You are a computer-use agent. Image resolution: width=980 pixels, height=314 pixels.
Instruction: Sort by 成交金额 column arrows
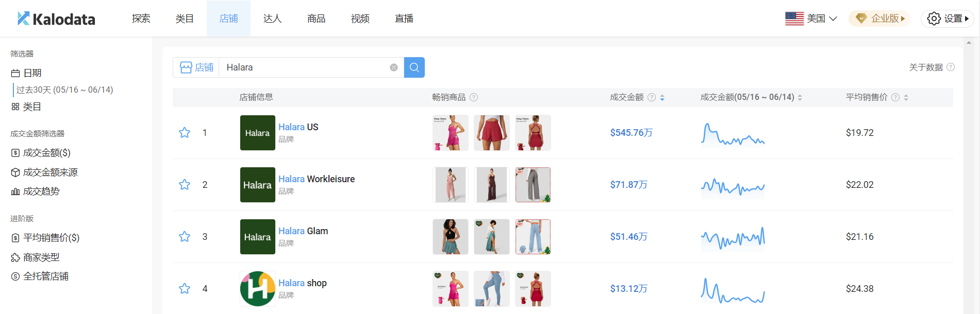point(662,97)
